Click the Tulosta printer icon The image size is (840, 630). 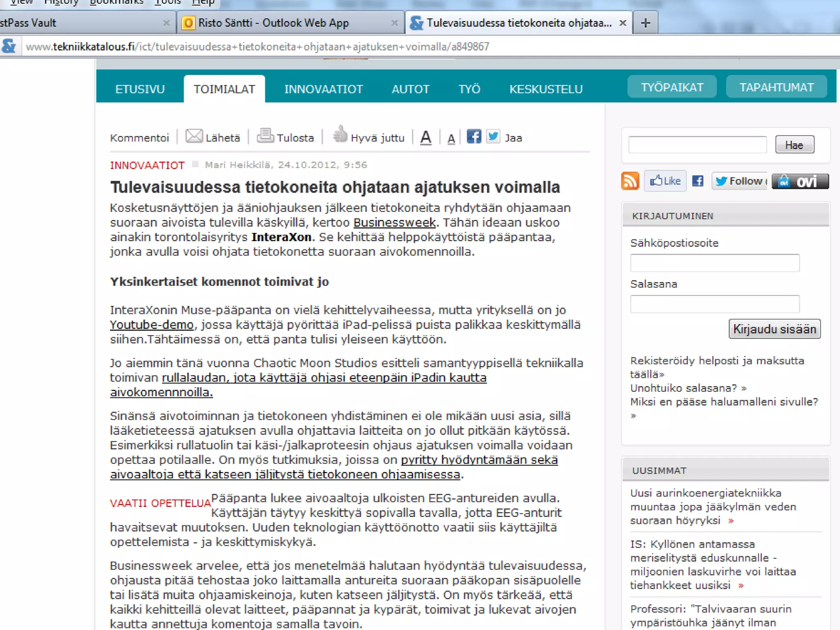point(265,135)
